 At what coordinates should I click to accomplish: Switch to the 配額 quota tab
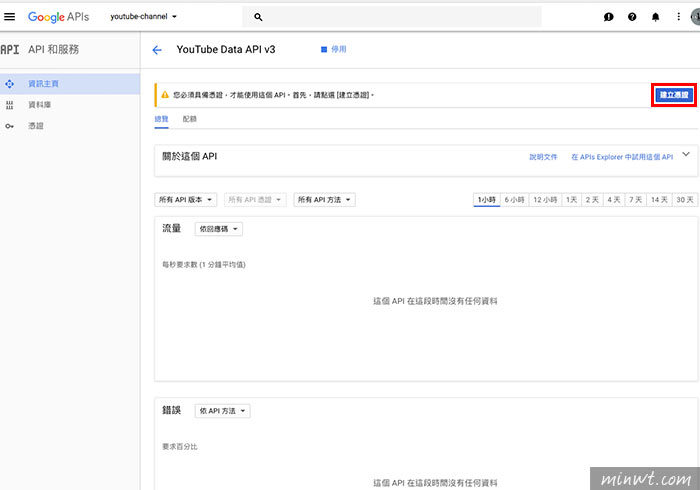pos(190,119)
